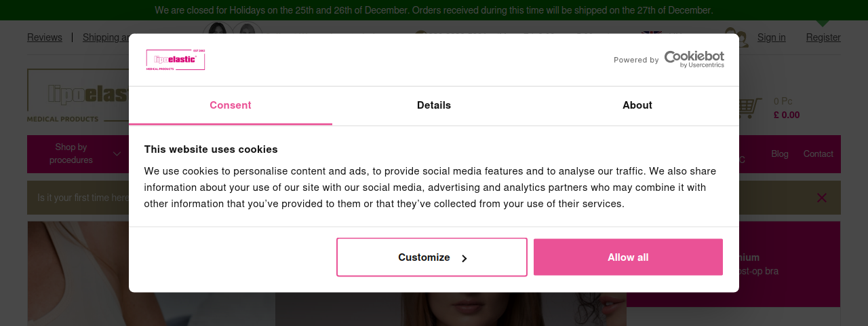Follow the Register link

[x=823, y=37]
